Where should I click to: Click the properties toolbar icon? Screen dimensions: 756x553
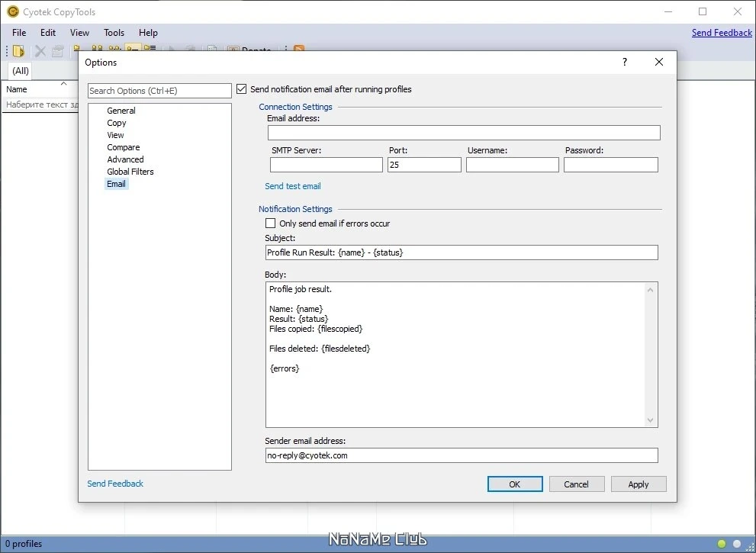pyautogui.click(x=58, y=50)
